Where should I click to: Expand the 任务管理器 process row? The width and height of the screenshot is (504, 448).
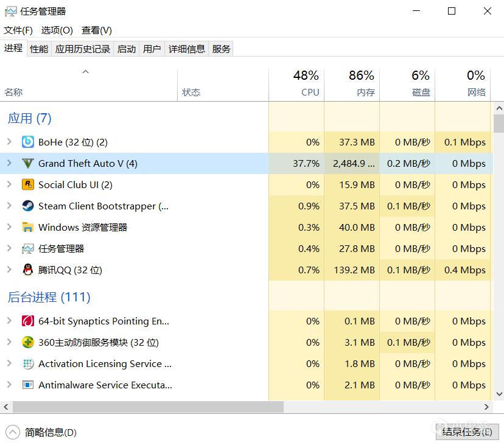pos(9,248)
